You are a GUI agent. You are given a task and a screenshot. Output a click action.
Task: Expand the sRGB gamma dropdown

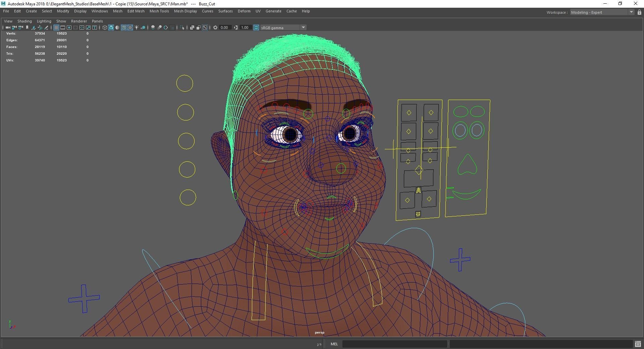coord(303,28)
